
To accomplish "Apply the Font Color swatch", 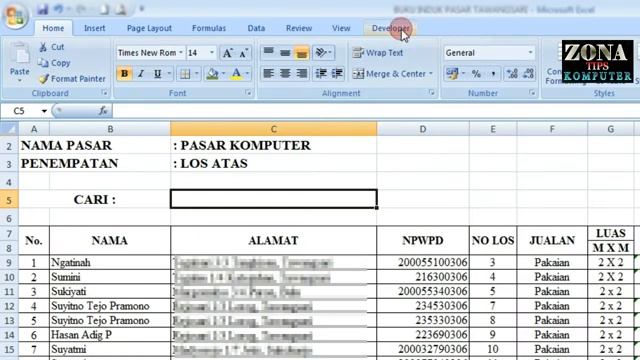I will 236,74.
